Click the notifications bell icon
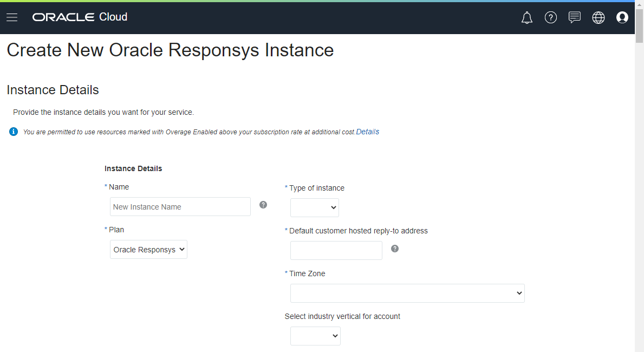644x352 pixels. [x=526, y=17]
